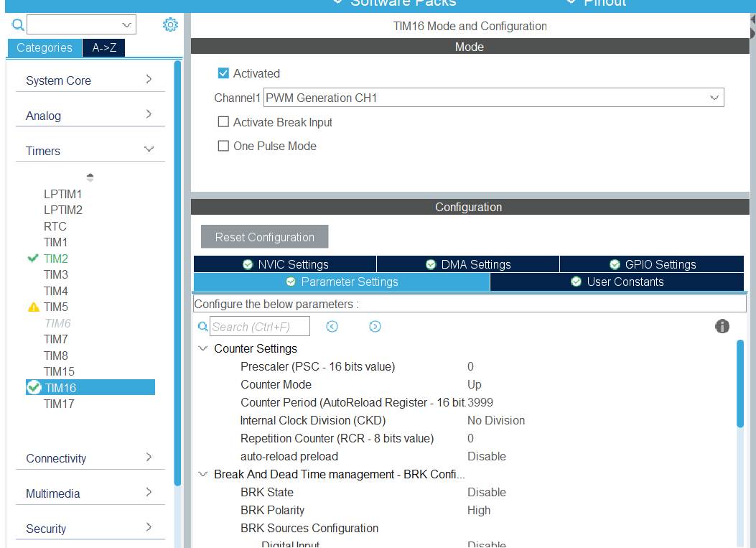Open the Channel1 PWM Generation CH1 dropdown
The image size is (756, 548).
click(x=494, y=98)
